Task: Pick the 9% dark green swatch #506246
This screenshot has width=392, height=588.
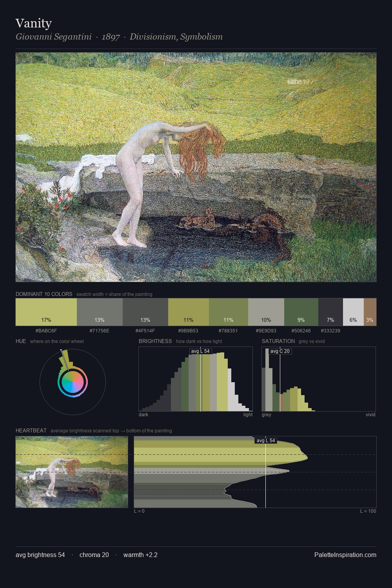Action: pyautogui.click(x=301, y=312)
